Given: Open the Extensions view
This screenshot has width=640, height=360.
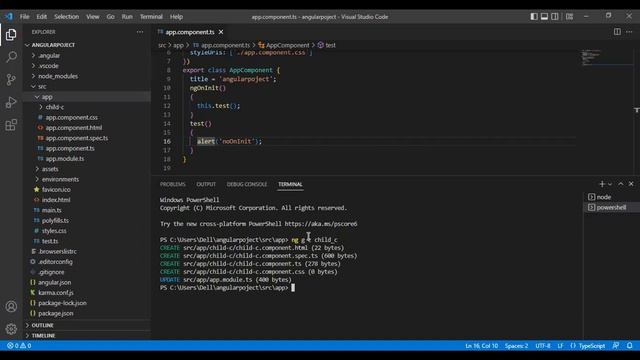Looking at the screenshot, I should tap(11, 125).
